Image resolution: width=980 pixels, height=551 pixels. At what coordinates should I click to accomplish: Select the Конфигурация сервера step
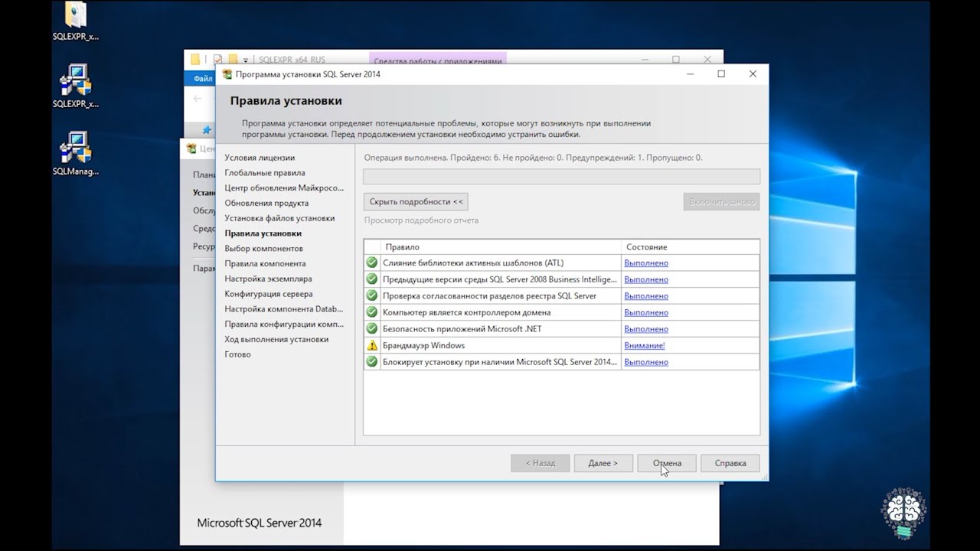269,294
